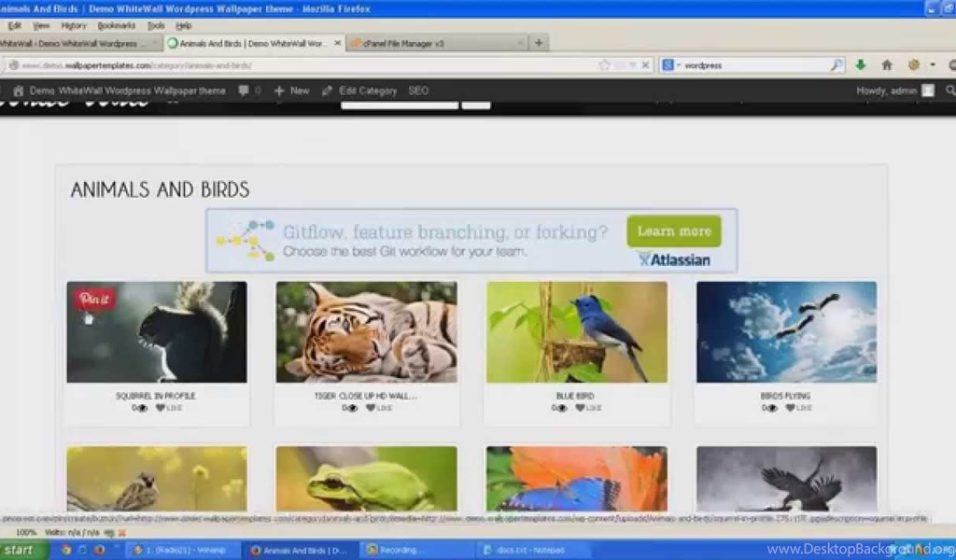Switch to Recording taskbar item
Viewport: 956px width, 560px height.
point(415,551)
